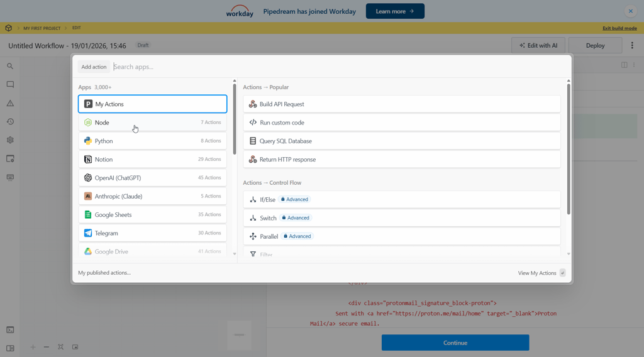
Task: Click the Workday logo in banner
Action: coord(240,11)
